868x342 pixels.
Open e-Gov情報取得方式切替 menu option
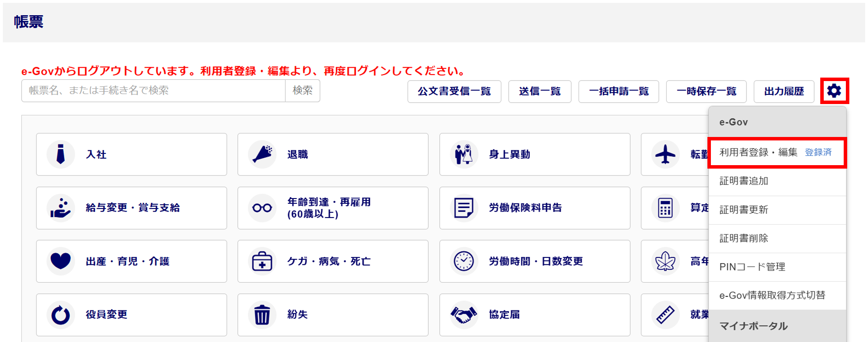point(772,296)
